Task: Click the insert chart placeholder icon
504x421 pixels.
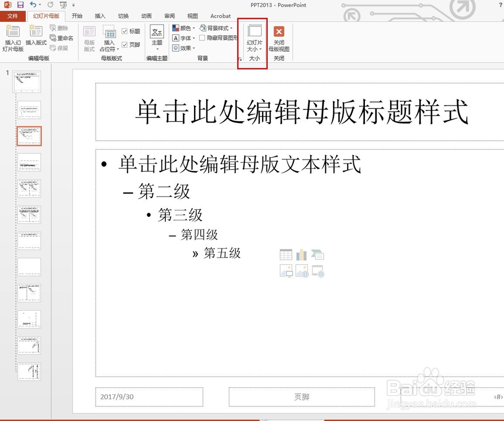Action: (301, 254)
